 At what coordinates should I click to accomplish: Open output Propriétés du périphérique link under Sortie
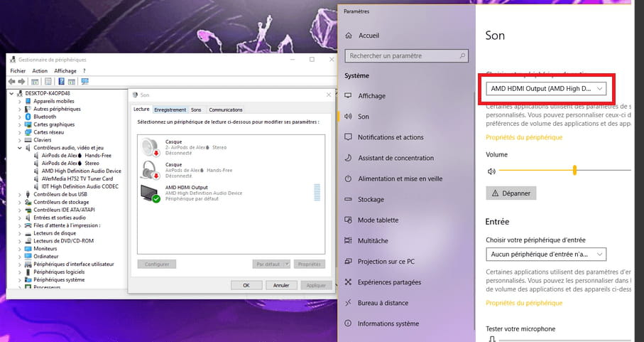coord(524,137)
